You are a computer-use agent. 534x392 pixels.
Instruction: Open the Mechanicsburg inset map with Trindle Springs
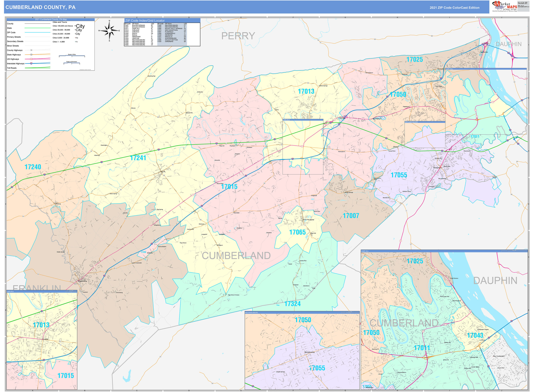point(302,350)
